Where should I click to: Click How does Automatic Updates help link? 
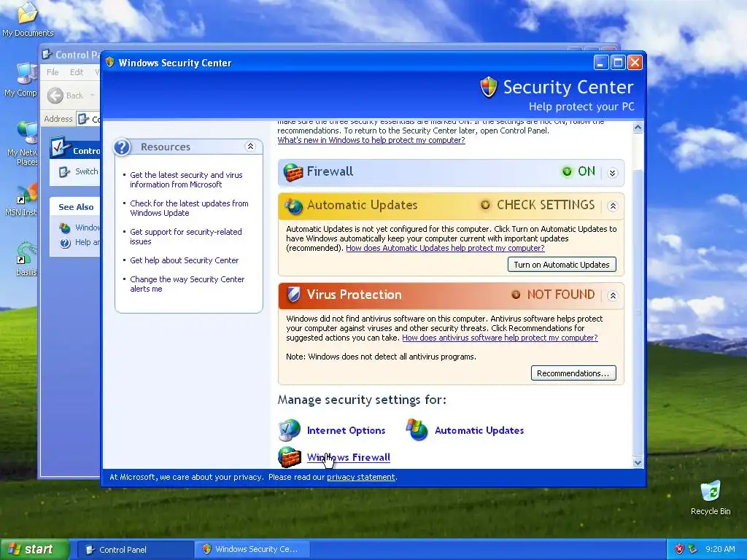[445, 248]
